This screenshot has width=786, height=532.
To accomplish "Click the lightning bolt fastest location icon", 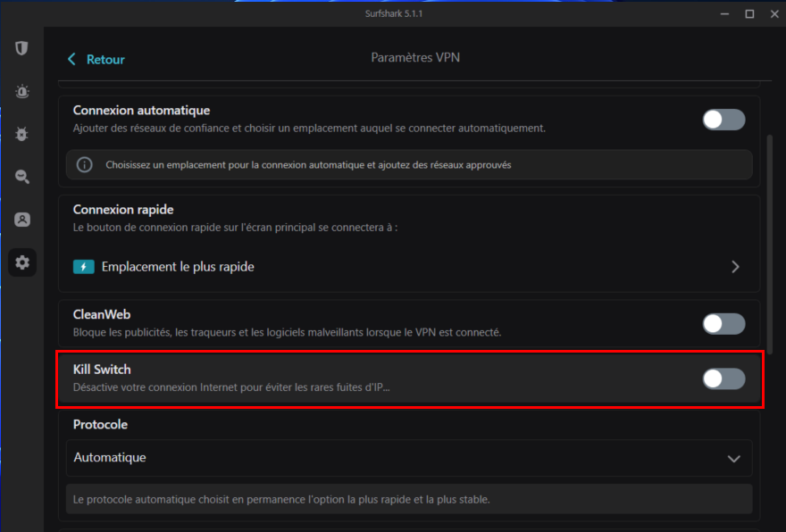I will 84,267.
